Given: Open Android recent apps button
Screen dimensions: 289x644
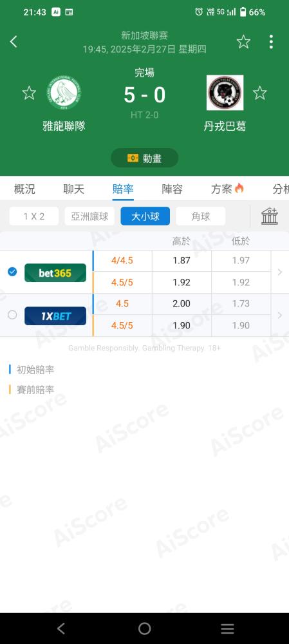Looking at the screenshot, I should click(x=227, y=629).
